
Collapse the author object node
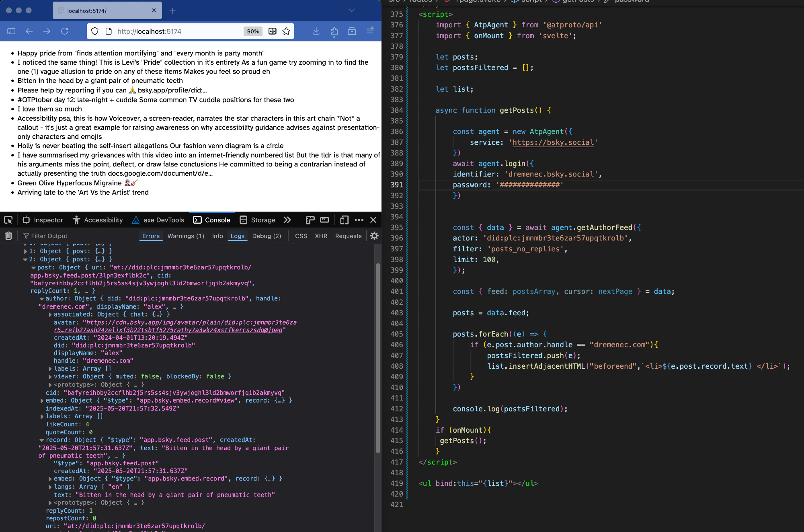click(42, 299)
